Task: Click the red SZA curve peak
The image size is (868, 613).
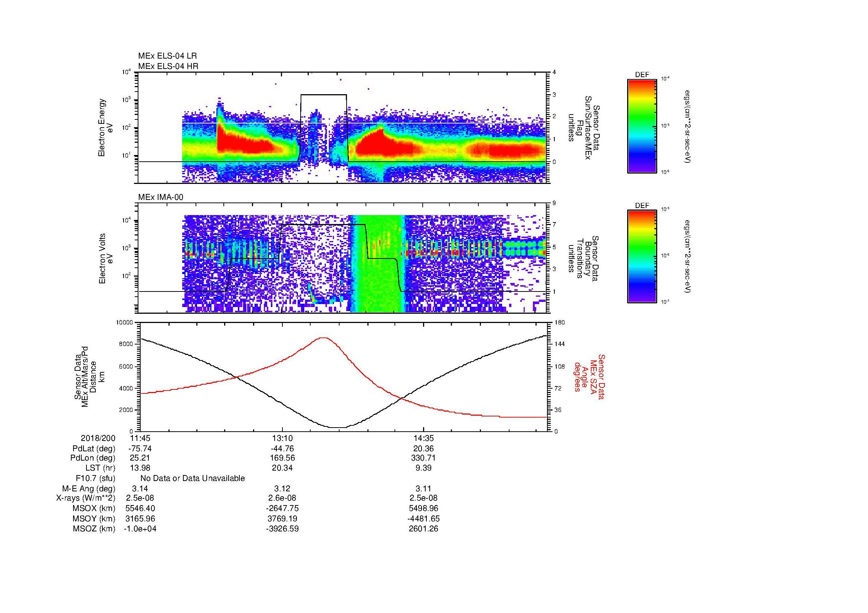Action: pos(323,338)
